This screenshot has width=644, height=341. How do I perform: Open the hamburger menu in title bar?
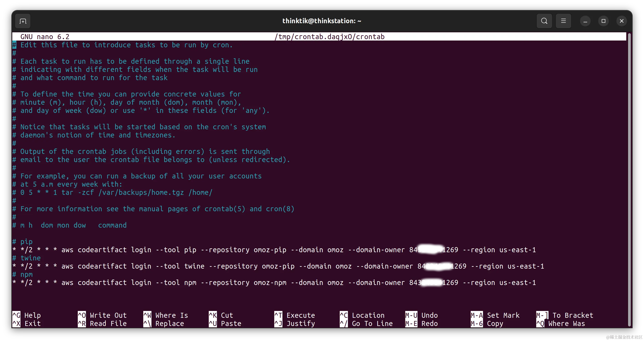[563, 21]
